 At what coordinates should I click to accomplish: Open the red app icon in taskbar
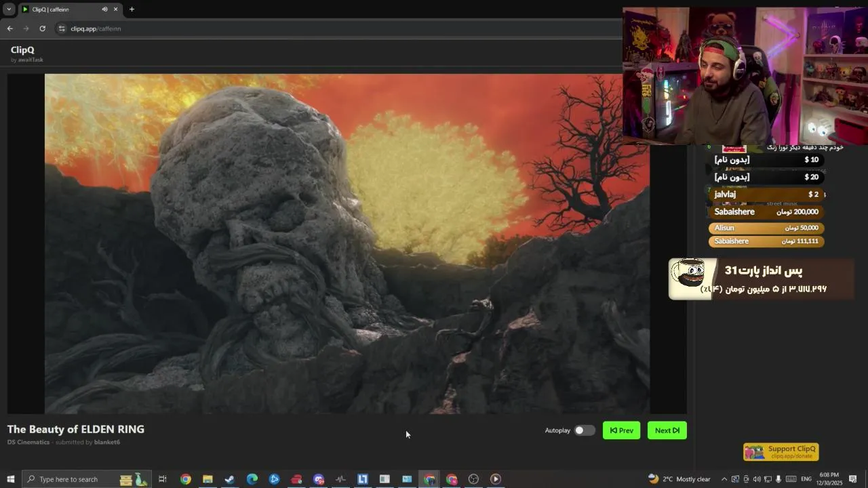tap(296, 479)
